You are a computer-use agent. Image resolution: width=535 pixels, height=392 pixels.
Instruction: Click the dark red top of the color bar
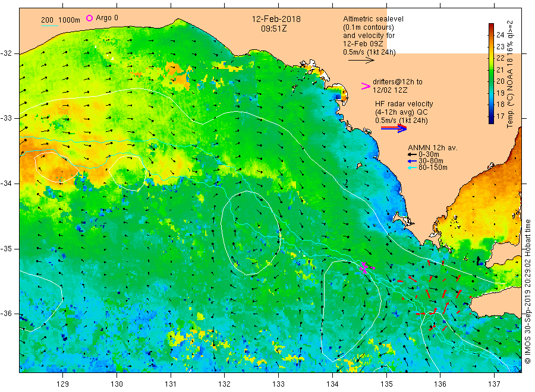pos(492,26)
